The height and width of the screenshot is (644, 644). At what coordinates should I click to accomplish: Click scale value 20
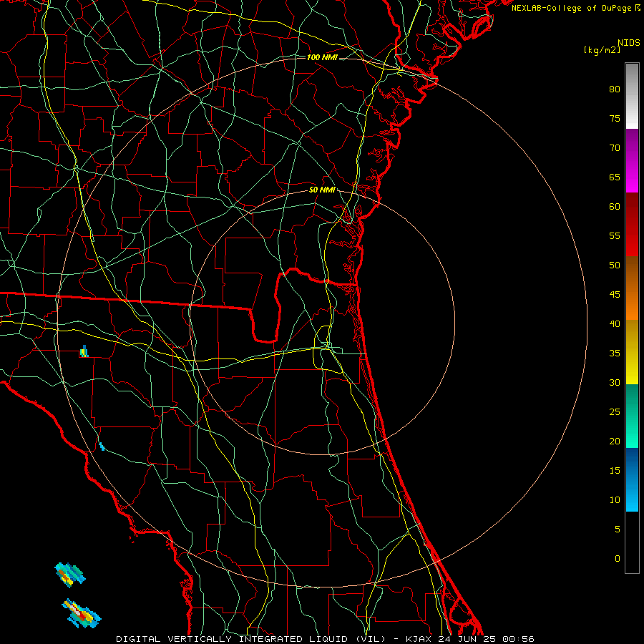615,441
